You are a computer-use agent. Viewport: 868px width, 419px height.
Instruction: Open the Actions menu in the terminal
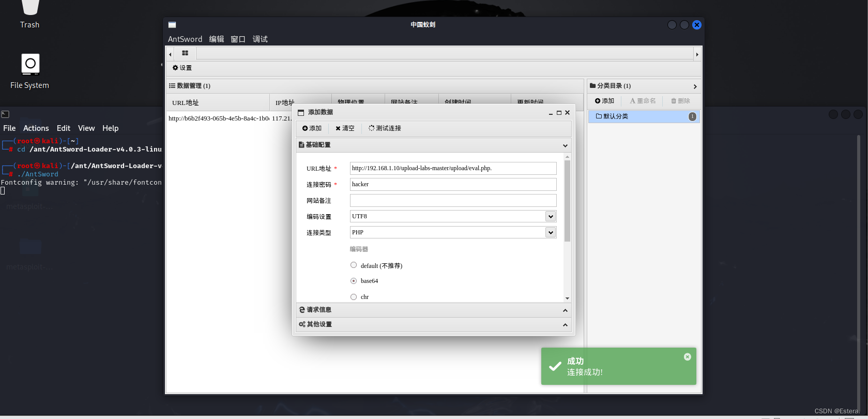(36, 128)
